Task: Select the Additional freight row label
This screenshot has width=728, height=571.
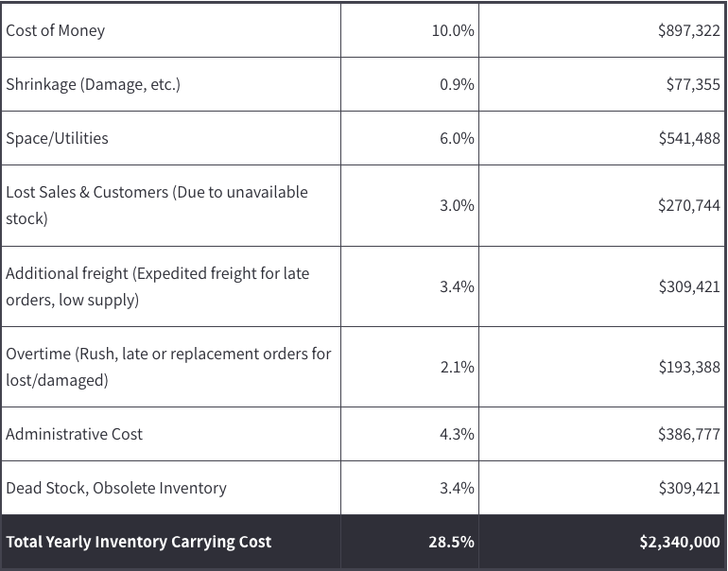Action: (157, 273)
